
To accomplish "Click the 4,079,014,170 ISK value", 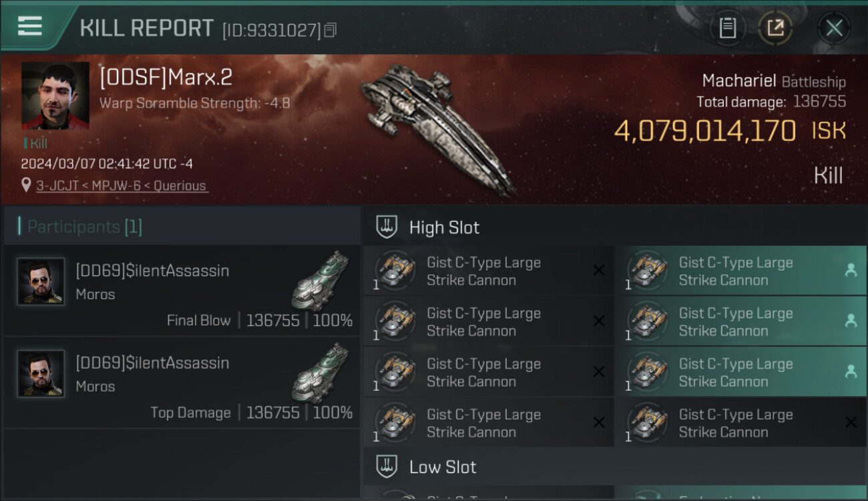I will tap(704, 131).
